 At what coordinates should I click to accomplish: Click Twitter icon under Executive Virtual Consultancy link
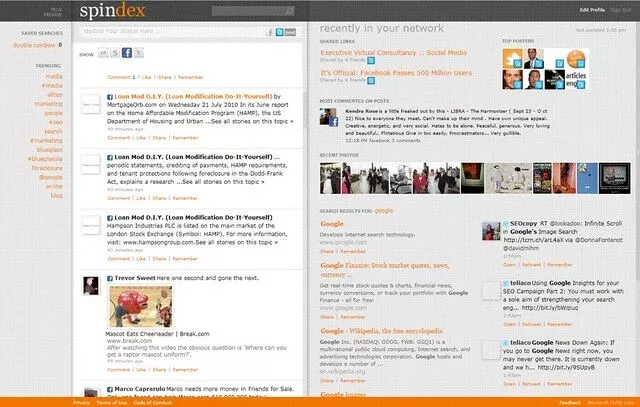371,60
